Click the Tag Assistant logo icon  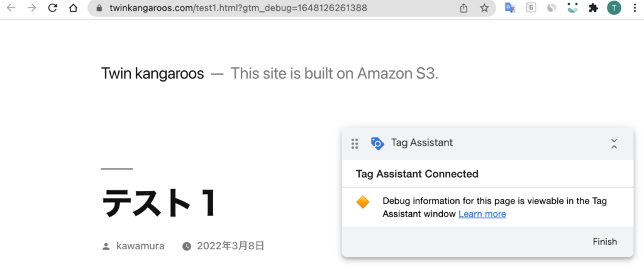click(377, 143)
